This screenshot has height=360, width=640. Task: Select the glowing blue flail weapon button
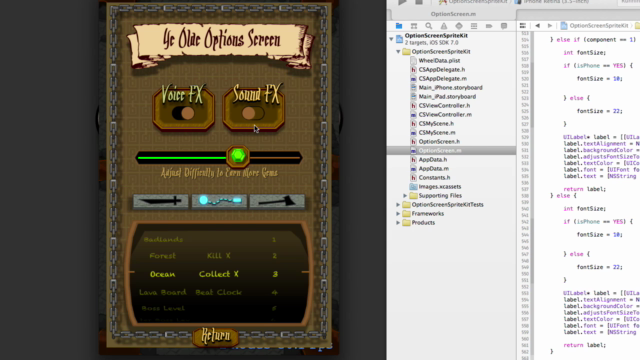pyautogui.click(x=219, y=200)
